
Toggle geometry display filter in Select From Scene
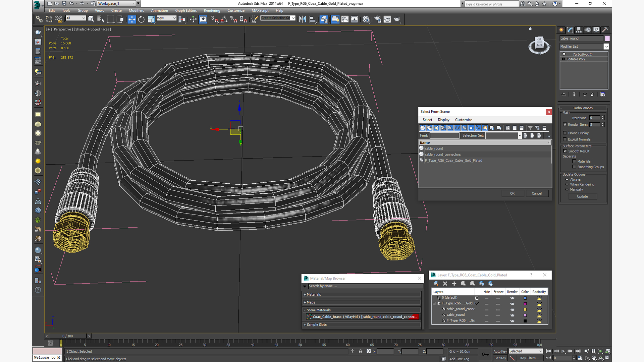click(x=423, y=128)
